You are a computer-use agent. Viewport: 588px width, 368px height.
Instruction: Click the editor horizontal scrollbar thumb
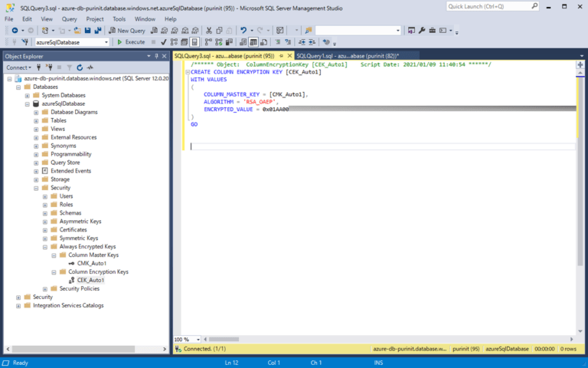coord(224,340)
